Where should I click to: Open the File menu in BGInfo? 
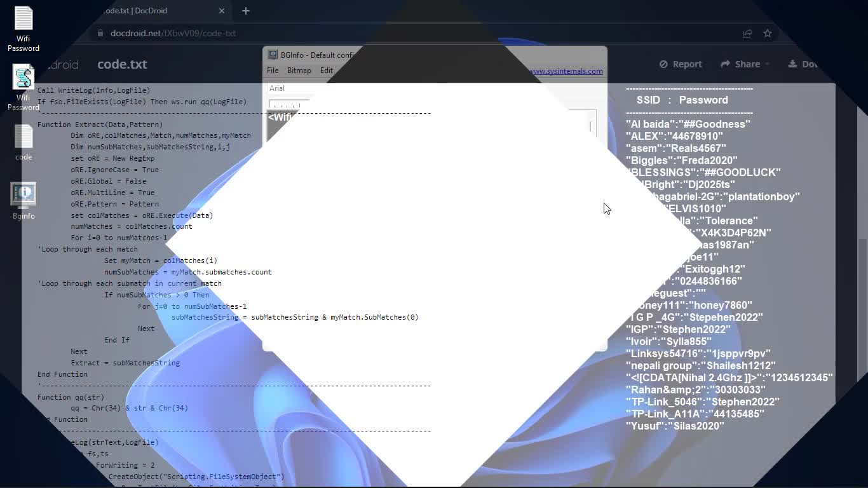coord(273,71)
